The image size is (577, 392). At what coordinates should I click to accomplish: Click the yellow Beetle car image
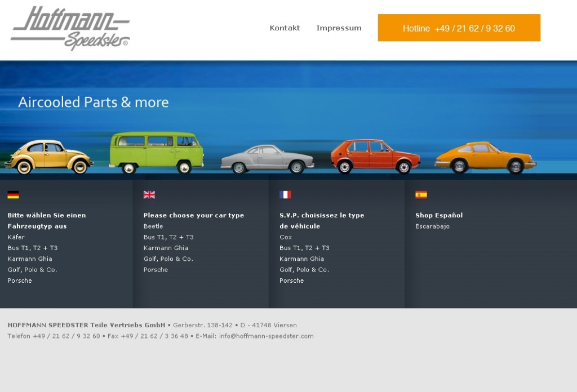(x=48, y=157)
